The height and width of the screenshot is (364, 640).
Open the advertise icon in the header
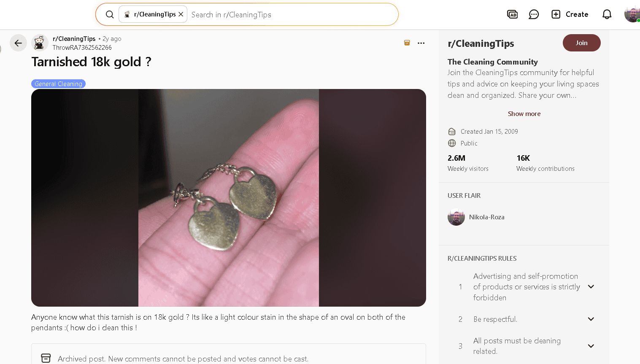[512, 14]
